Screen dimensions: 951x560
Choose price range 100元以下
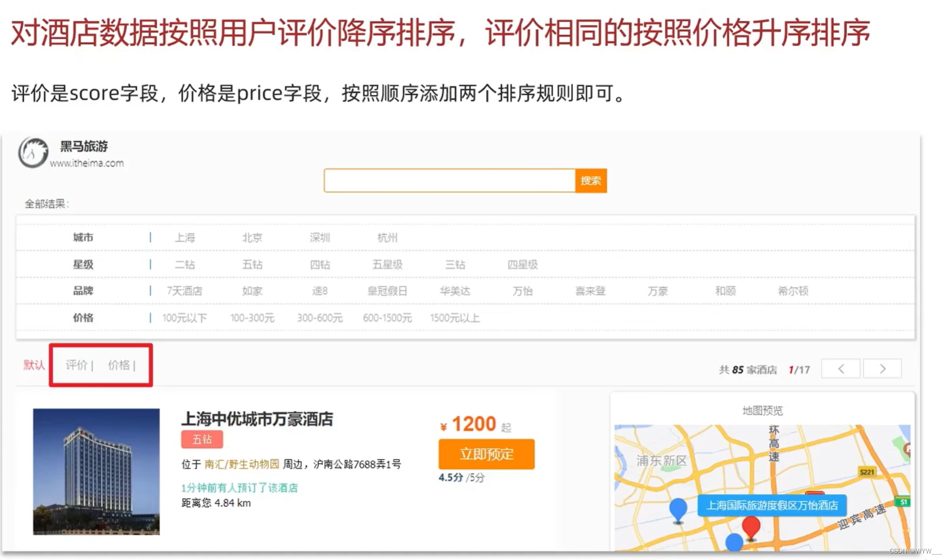point(185,318)
